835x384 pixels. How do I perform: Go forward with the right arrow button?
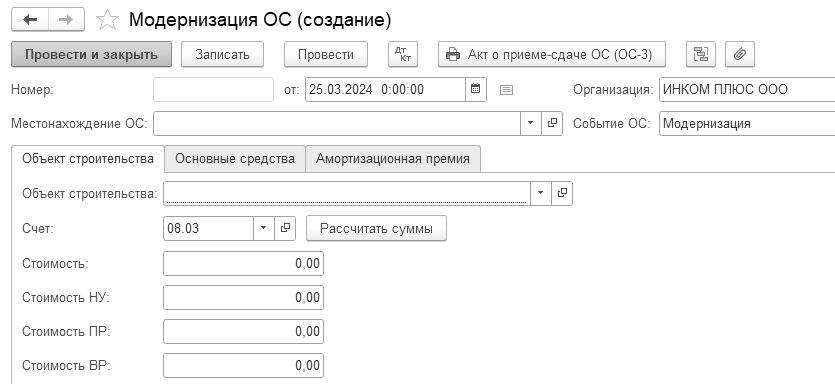coord(66,20)
